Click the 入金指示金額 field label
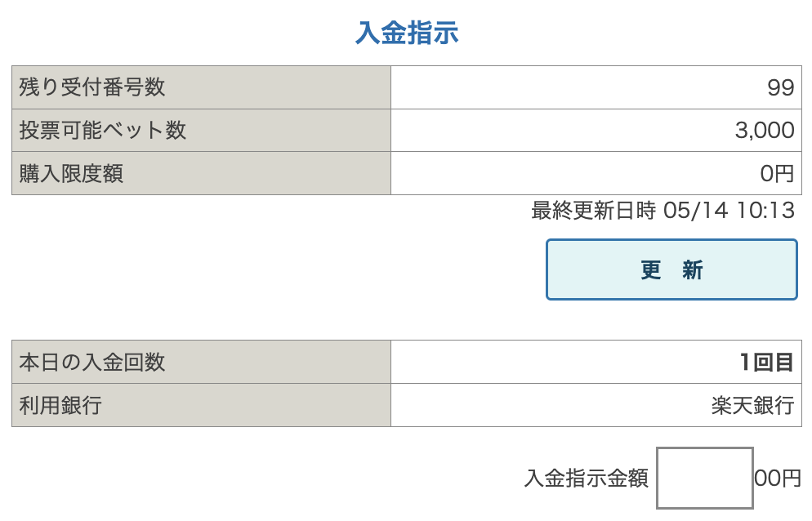Screen dimensions: 812x521 tap(586, 479)
